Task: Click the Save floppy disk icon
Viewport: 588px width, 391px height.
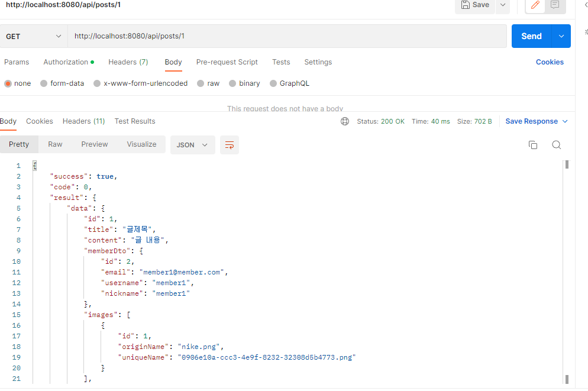Action: [465, 5]
